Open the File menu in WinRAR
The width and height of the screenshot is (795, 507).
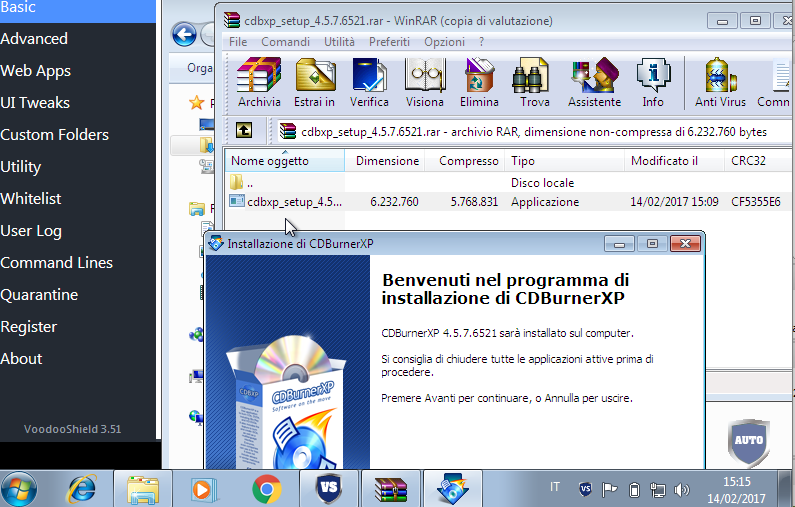point(238,42)
